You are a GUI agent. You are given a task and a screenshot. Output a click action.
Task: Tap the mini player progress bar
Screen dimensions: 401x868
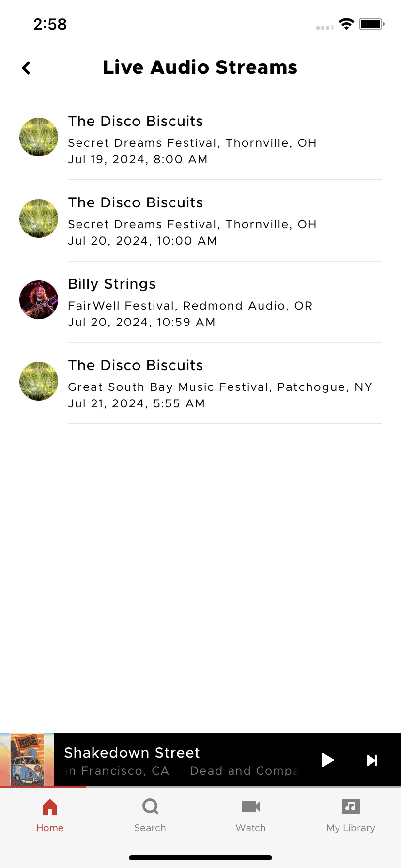coord(200,787)
